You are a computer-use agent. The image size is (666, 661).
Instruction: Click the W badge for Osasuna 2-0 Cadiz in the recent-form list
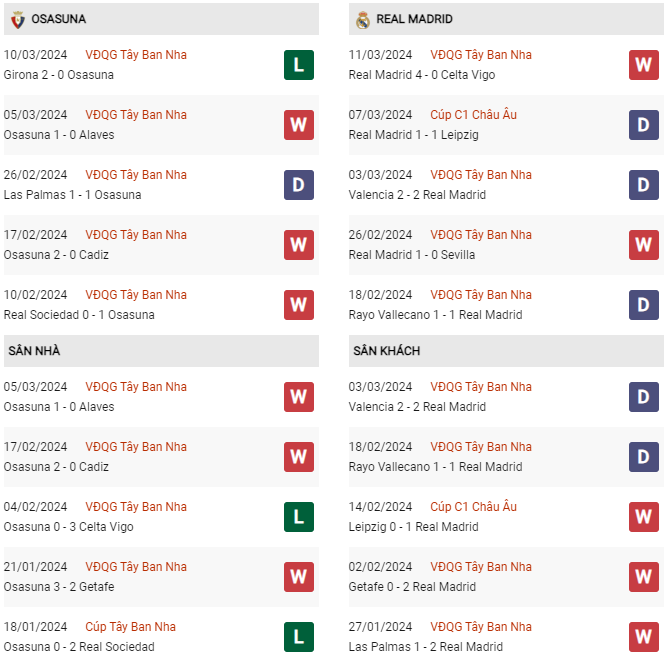299,245
